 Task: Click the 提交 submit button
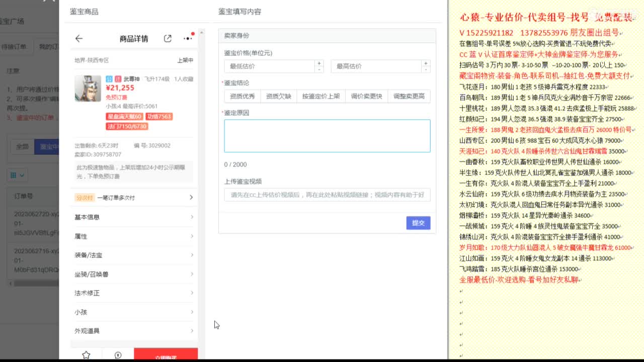click(418, 223)
